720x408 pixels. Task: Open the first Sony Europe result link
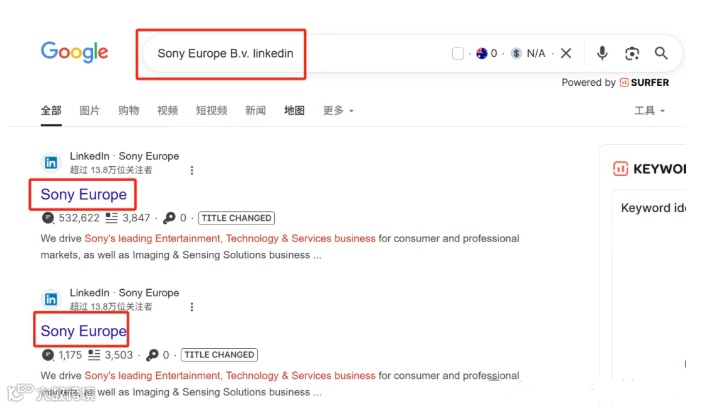pyautogui.click(x=84, y=195)
